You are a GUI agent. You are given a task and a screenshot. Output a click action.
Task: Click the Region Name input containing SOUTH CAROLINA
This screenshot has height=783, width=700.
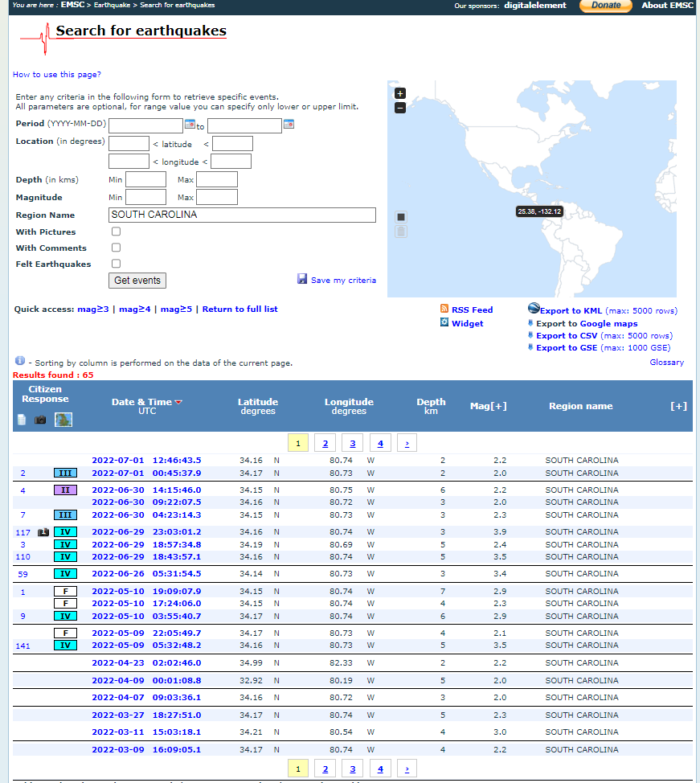coord(242,215)
